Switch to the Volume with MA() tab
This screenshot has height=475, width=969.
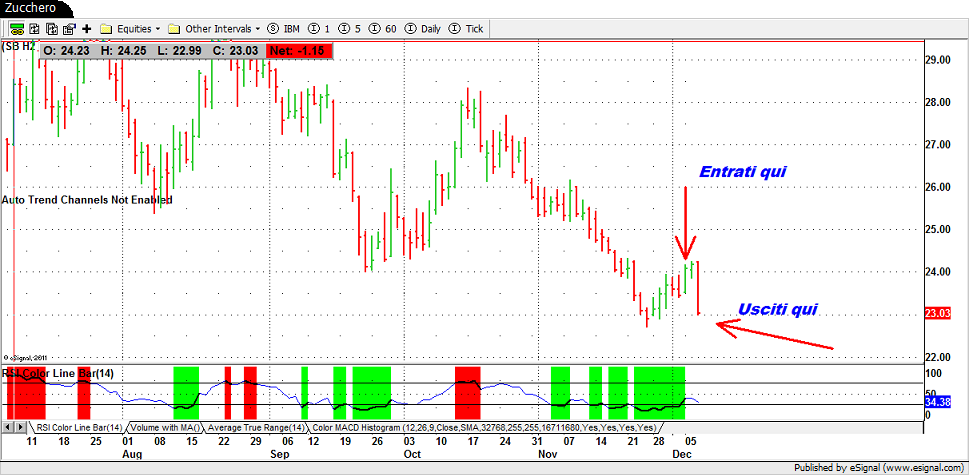pyautogui.click(x=163, y=427)
